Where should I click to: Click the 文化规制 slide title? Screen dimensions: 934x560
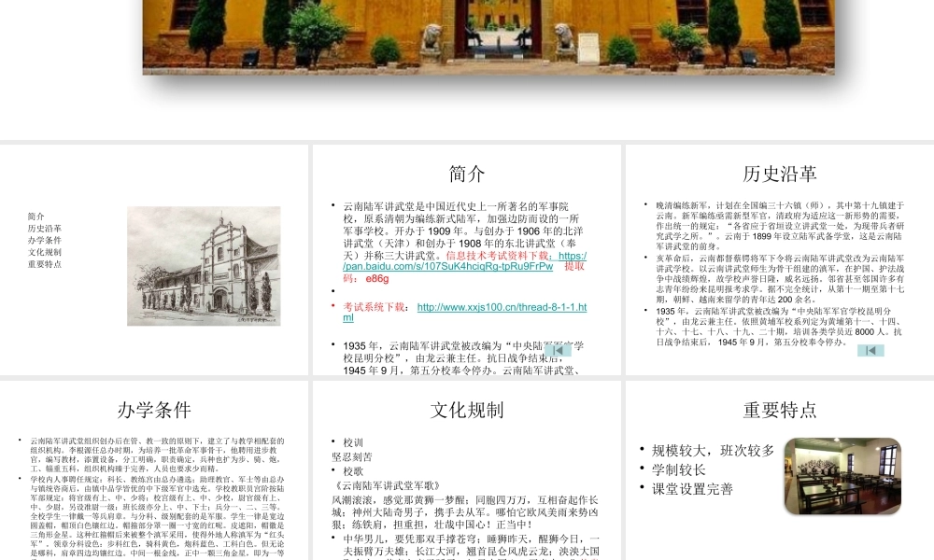pyautogui.click(x=465, y=409)
